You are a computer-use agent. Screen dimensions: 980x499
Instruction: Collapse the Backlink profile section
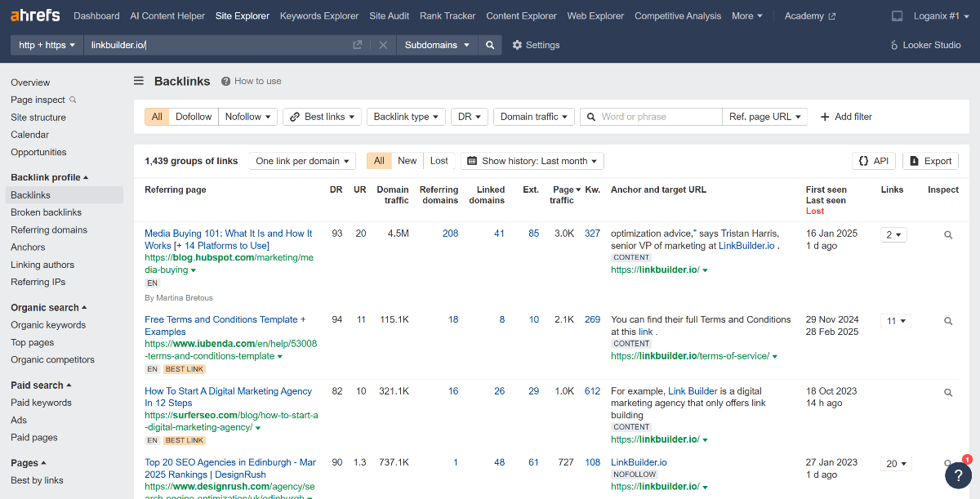(49, 177)
